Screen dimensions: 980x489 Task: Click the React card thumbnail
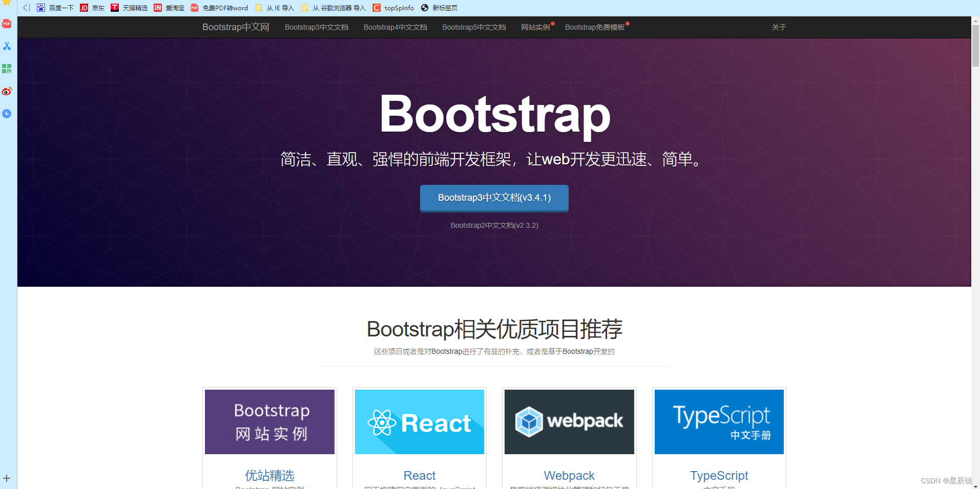pyautogui.click(x=420, y=422)
